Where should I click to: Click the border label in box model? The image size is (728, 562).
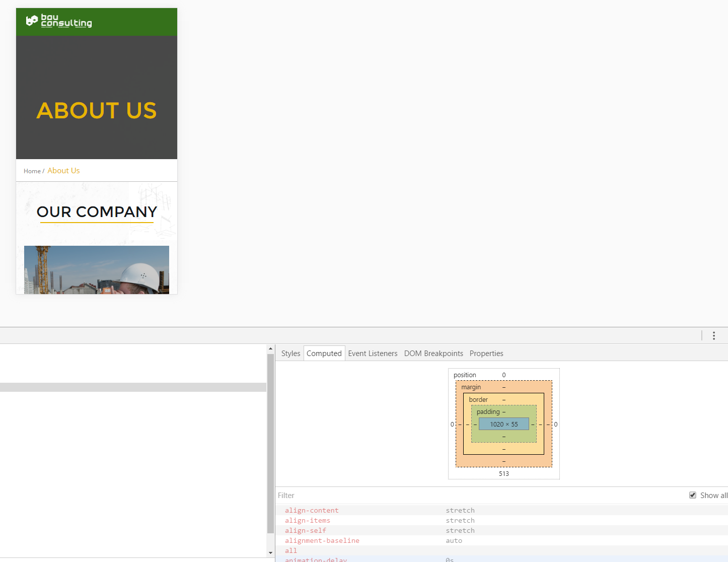[x=478, y=400]
